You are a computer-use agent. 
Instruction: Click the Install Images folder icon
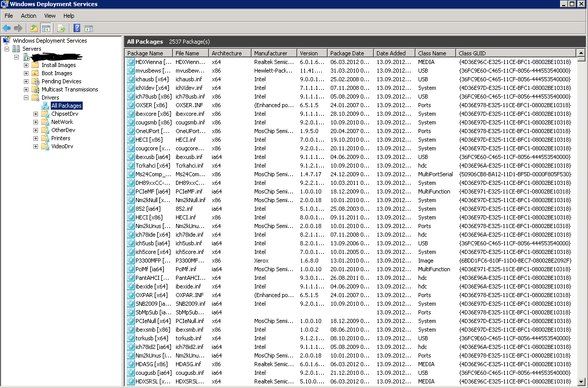(36, 65)
